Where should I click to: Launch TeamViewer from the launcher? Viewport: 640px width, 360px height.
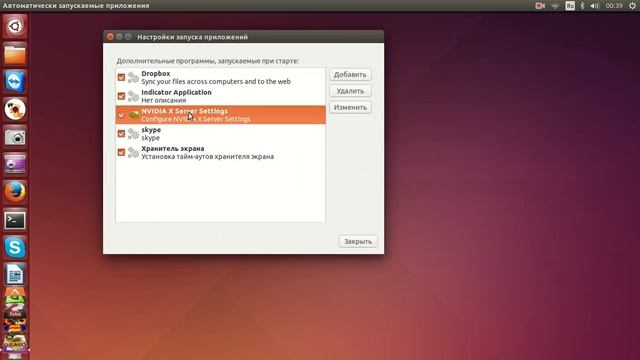tap(15, 82)
